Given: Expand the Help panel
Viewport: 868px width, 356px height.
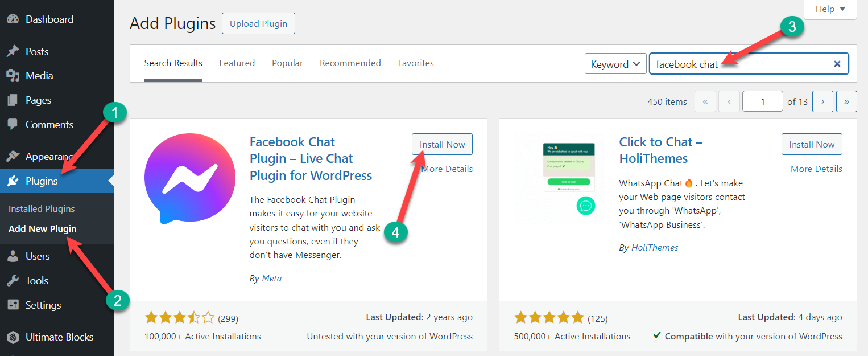Looking at the screenshot, I should tap(830, 9).
